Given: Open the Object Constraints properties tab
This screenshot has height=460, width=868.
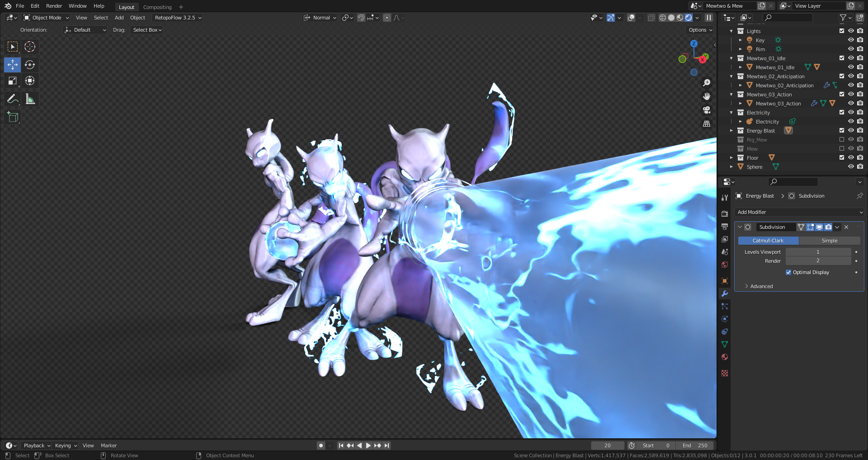Looking at the screenshot, I should (x=725, y=332).
